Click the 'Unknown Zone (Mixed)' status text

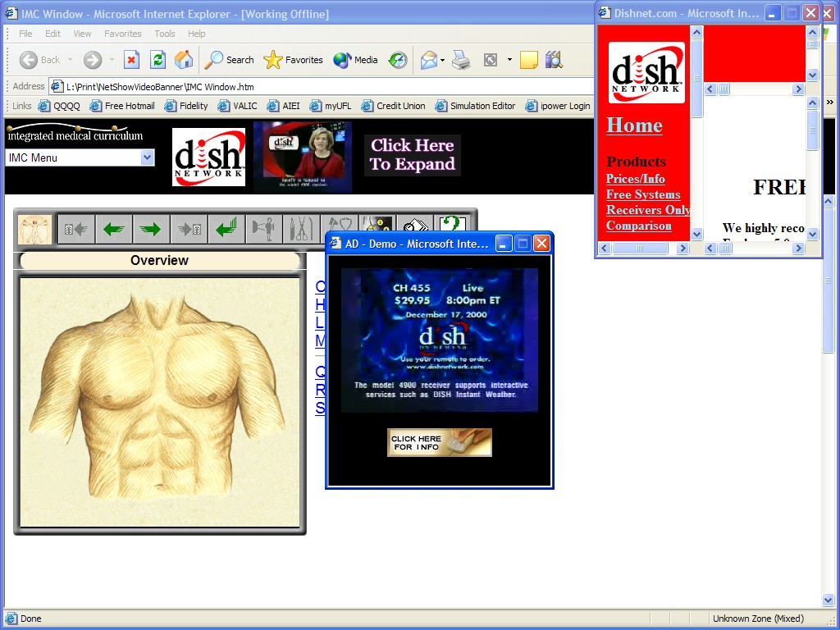pyautogui.click(x=758, y=619)
